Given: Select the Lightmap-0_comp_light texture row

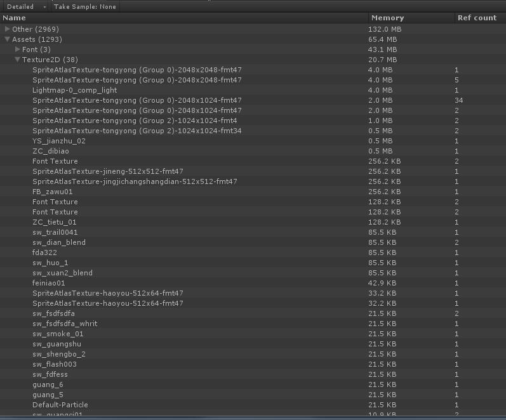Looking at the screenshot, I should 253,90.
